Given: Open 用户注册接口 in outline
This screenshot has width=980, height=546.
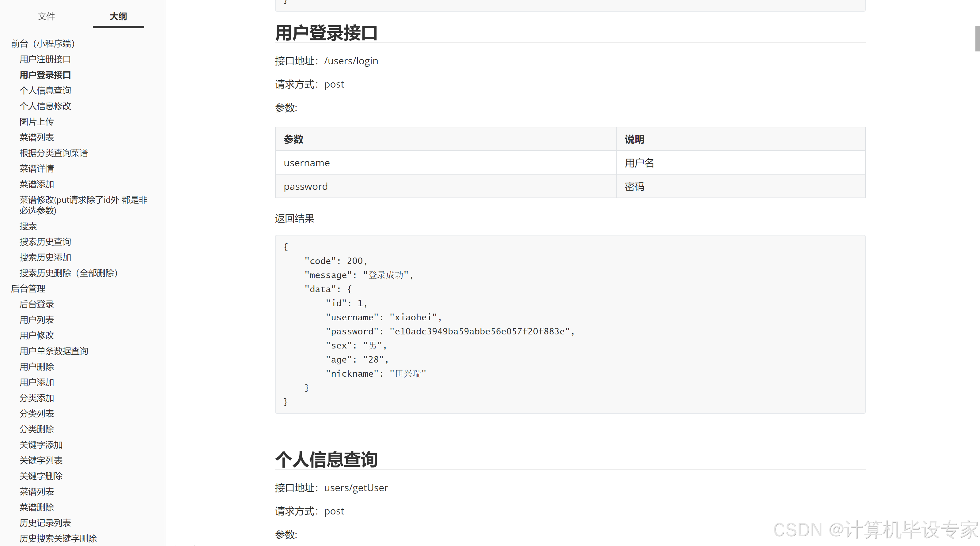Looking at the screenshot, I should pyautogui.click(x=45, y=59).
